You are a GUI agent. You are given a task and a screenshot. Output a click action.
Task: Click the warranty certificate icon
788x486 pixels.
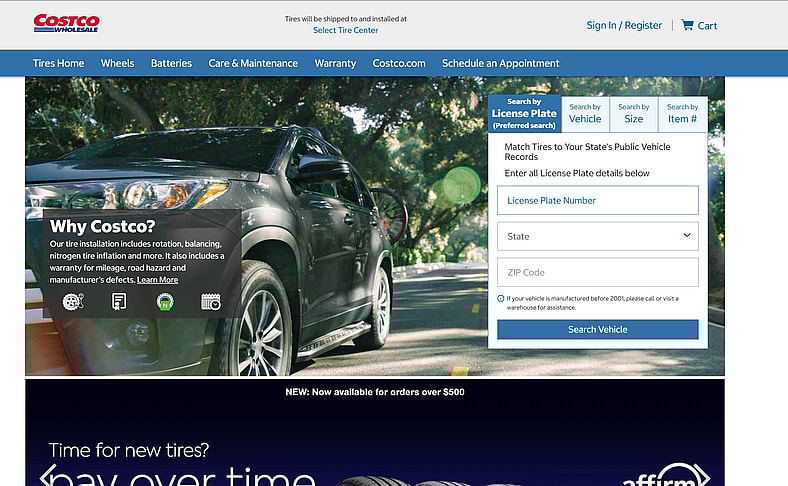pos(119,302)
